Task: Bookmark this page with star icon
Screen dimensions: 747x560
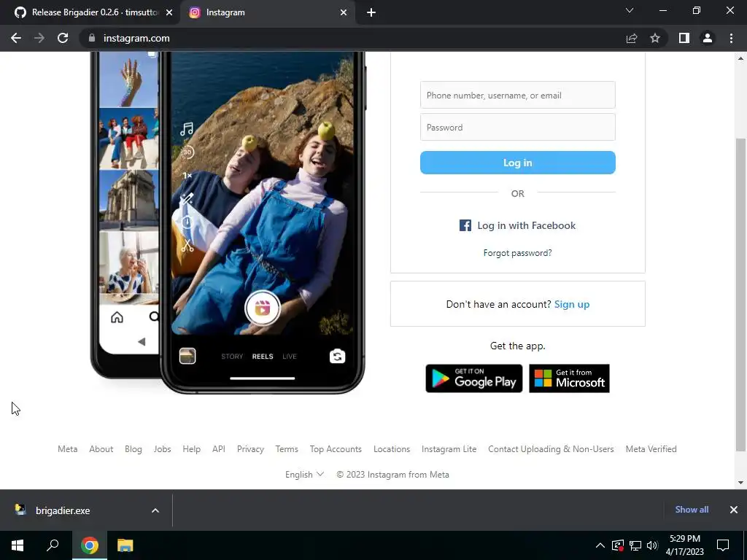Action: pyautogui.click(x=655, y=38)
